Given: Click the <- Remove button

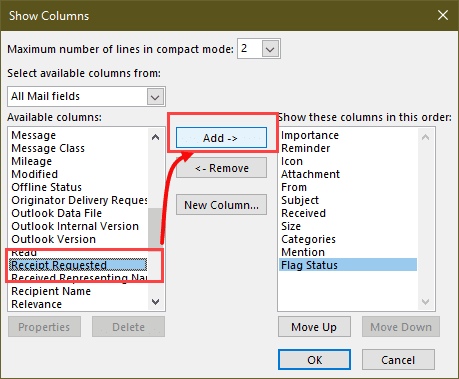Looking at the screenshot, I should [x=221, y=168].
